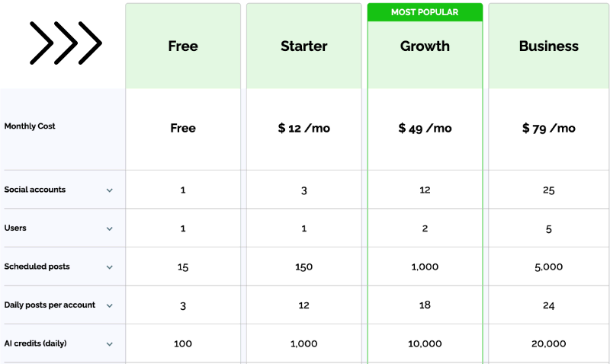Image resolution: width=610 pixels, height=364 pixels.
Task: Click the $12 /mo Starter price
Action: (303, 129)
